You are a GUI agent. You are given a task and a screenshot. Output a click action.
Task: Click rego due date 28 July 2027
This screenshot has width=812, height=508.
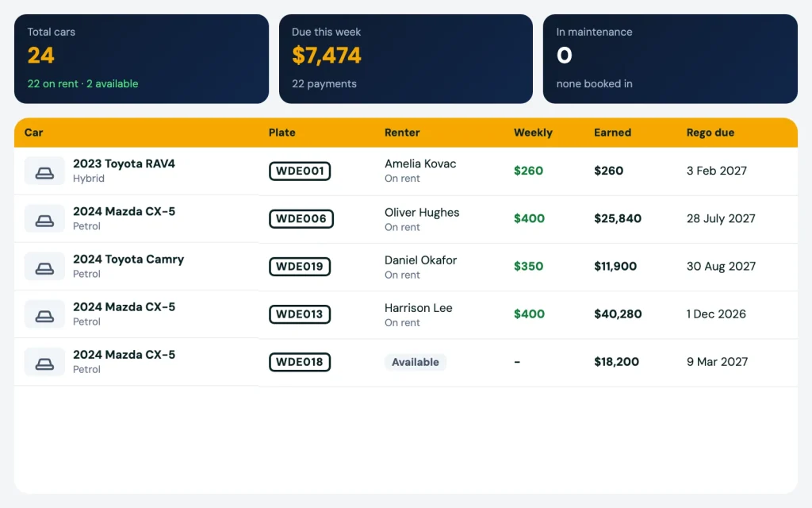click(721, 219)
